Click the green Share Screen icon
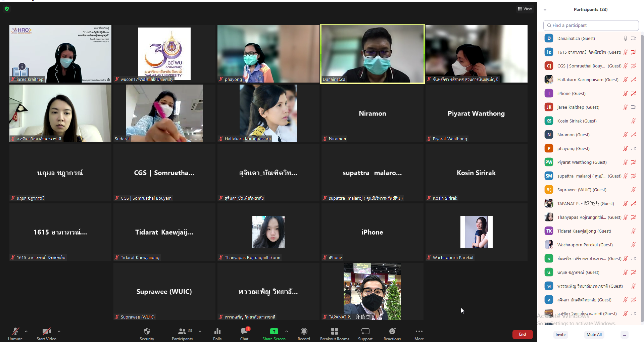 click(x=274, y=331)
